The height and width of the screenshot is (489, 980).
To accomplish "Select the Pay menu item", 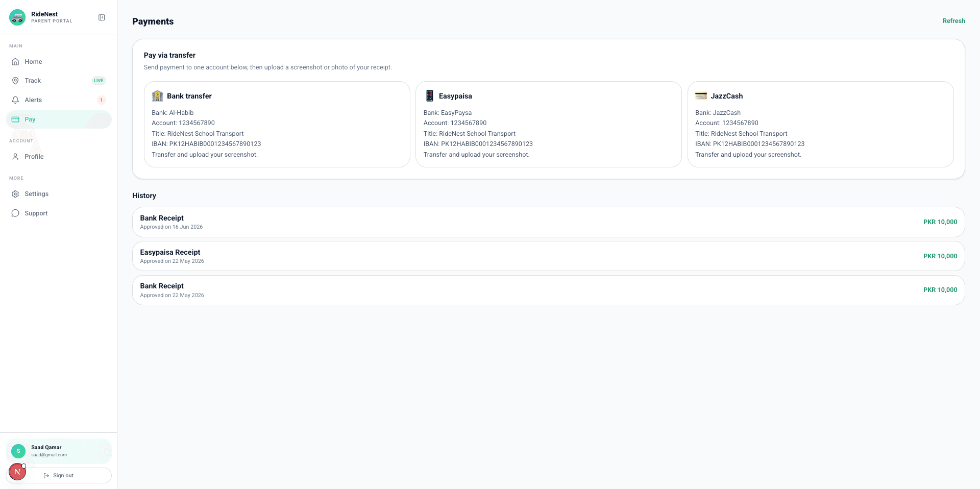I will [59, 119].
